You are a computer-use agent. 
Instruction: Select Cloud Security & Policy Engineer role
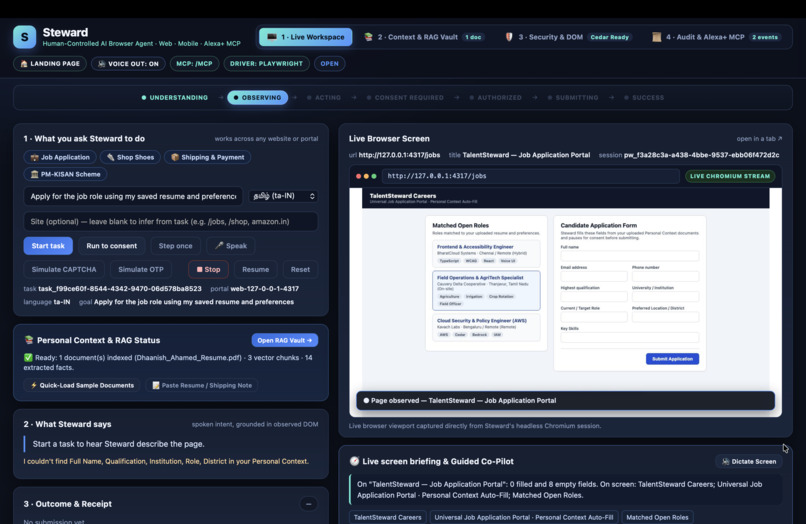[486, 328]
